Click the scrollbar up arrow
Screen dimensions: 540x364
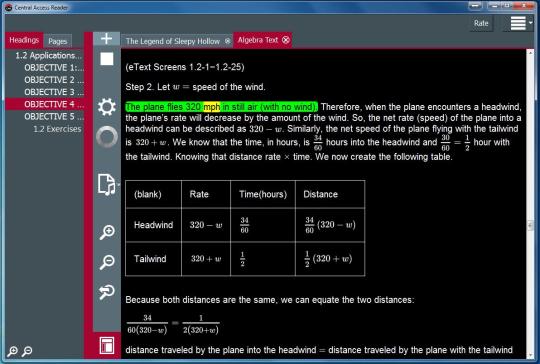(530, 53)
